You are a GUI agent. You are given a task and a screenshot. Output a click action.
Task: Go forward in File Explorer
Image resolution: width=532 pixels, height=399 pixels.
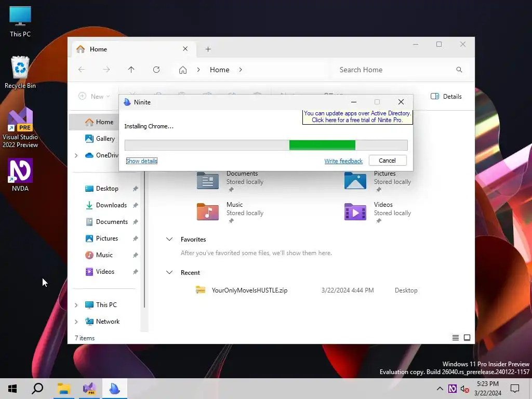click(107, 70)
